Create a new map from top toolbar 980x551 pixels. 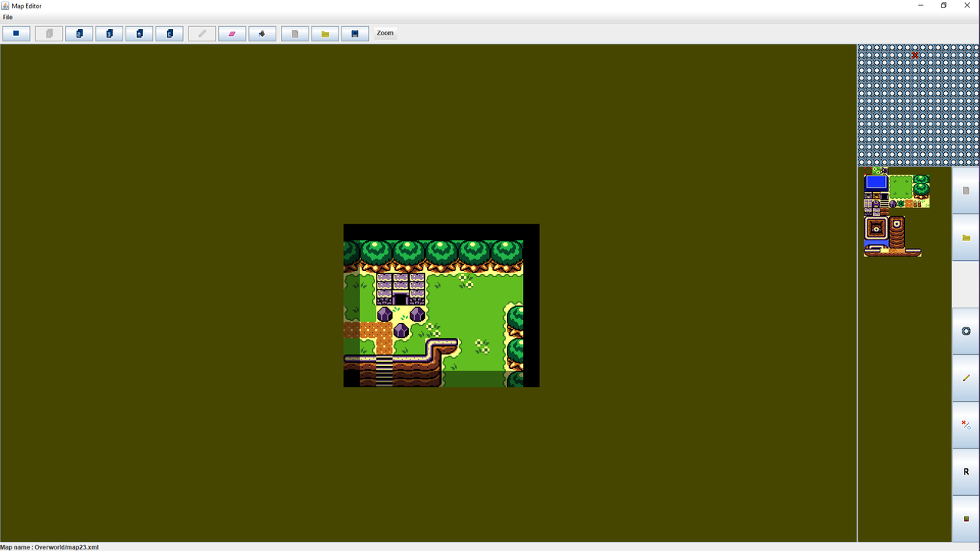(295, 34)
